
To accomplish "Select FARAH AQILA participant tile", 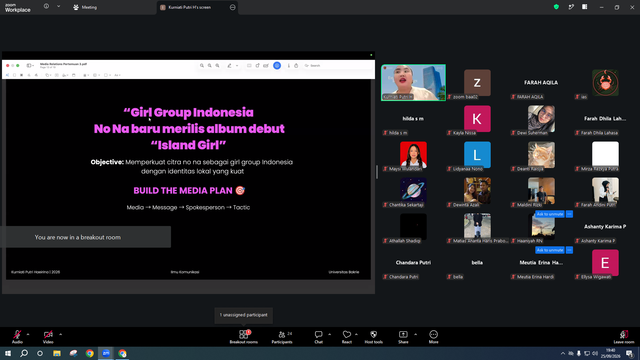I will [541, 83].
